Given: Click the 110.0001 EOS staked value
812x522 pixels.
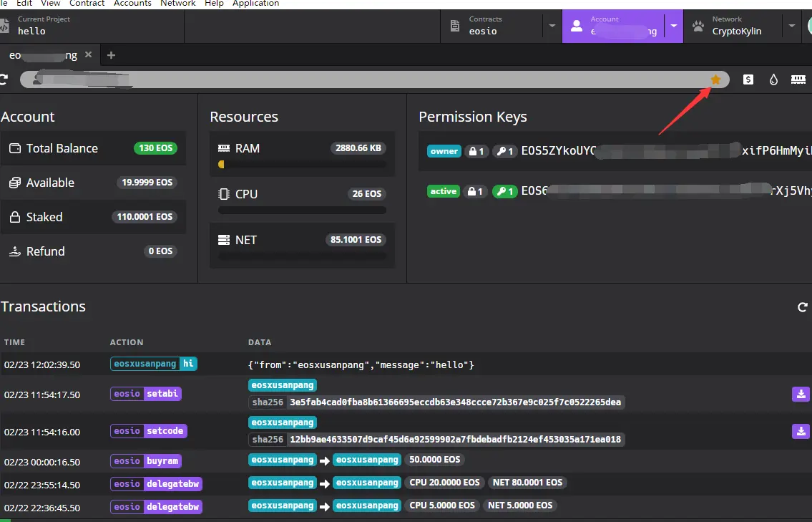Looking at the screenshot, I should pos(145,217).
